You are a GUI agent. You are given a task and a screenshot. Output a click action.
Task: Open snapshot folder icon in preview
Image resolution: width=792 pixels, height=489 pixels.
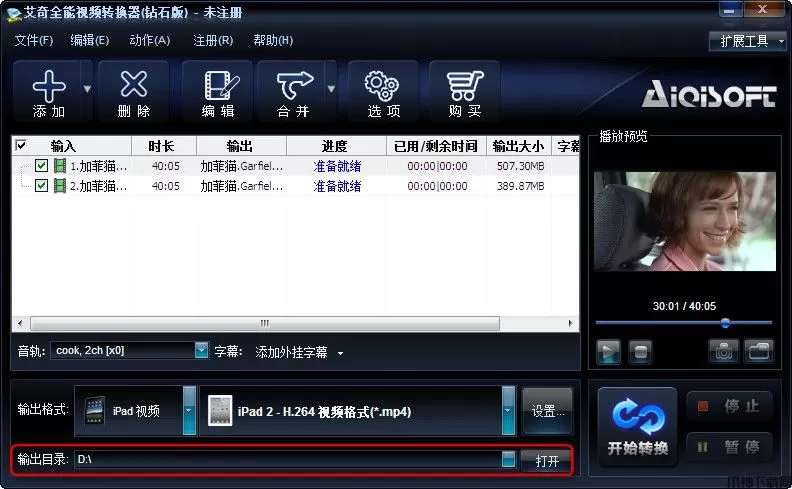point(759,351)
